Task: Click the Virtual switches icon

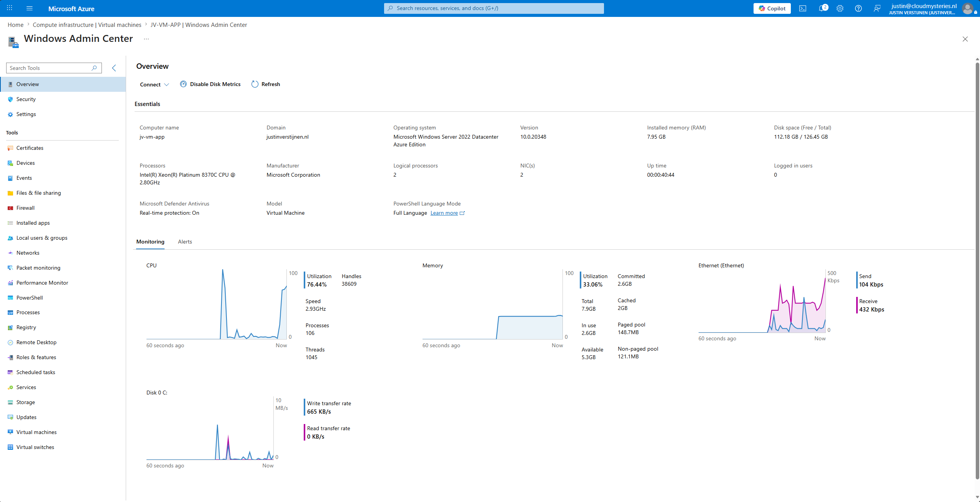Action: click(10, 447)
